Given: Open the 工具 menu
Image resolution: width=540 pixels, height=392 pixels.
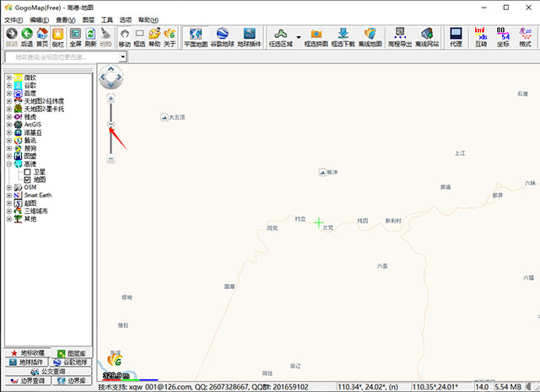Looking at the screenshot, I should 107,19.
